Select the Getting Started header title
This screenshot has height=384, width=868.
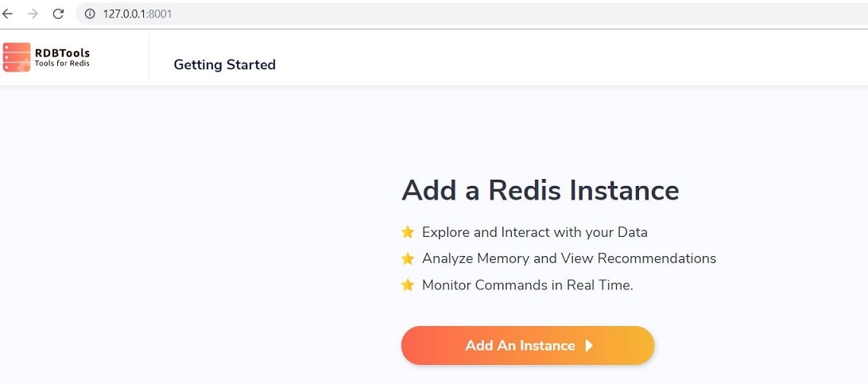[x=224, y=64]
